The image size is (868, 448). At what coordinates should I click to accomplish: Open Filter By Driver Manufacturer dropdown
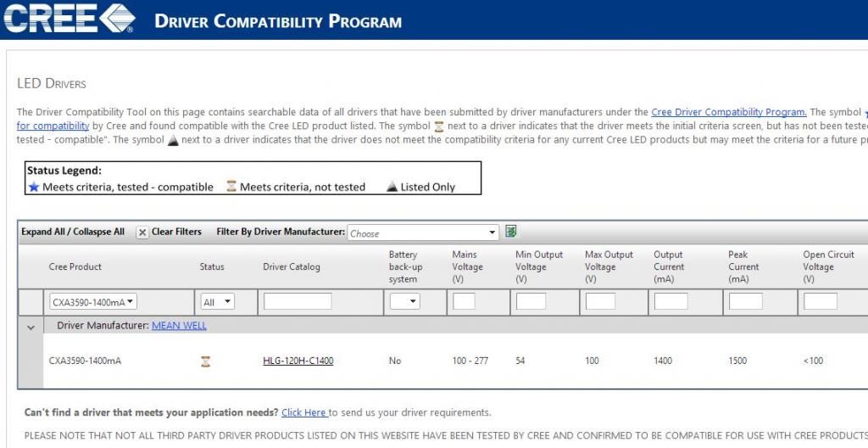pos(423,232)
